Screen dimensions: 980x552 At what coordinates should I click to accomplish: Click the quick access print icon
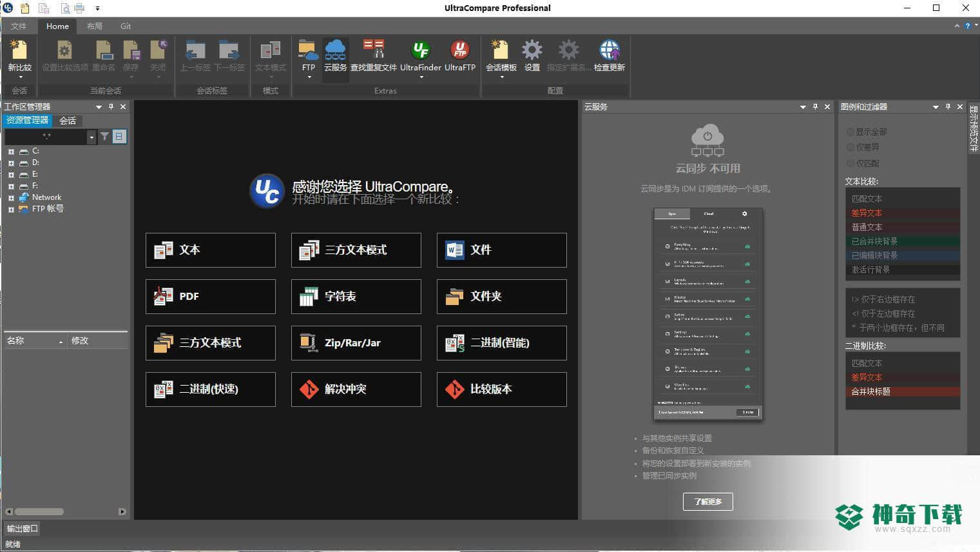point(79,8)
